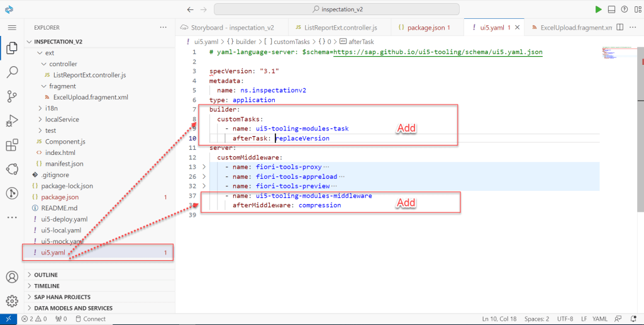Open the ui5.yaml schema URL link
The height and width of the screenshot is (325, 644).
438,52
